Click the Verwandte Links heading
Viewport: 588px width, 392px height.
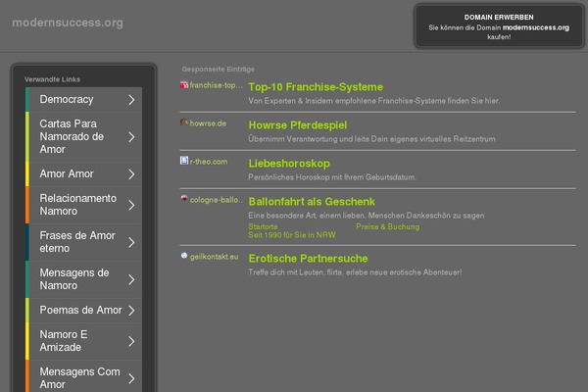[52, 79]
